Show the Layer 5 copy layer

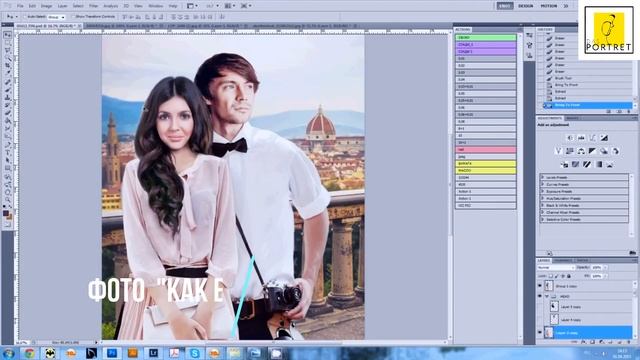tap(540, 307)
